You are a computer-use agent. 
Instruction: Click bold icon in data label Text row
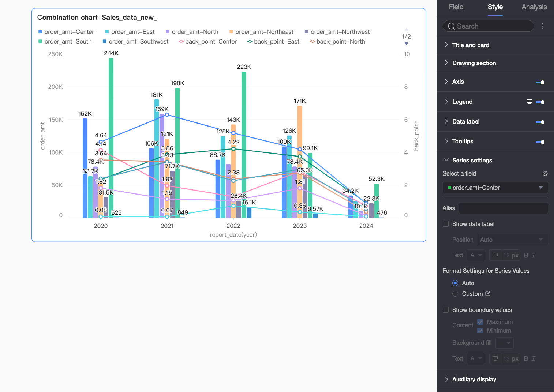point(526,255)
